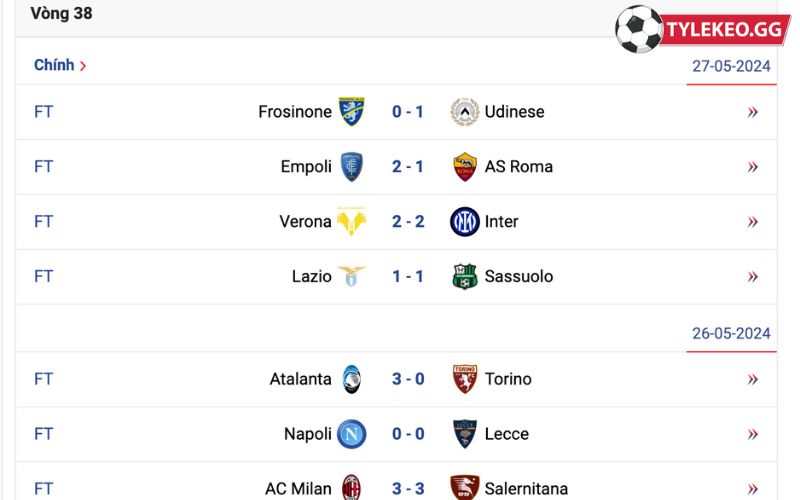Click the Frosinone club crest

click(352, 111)
